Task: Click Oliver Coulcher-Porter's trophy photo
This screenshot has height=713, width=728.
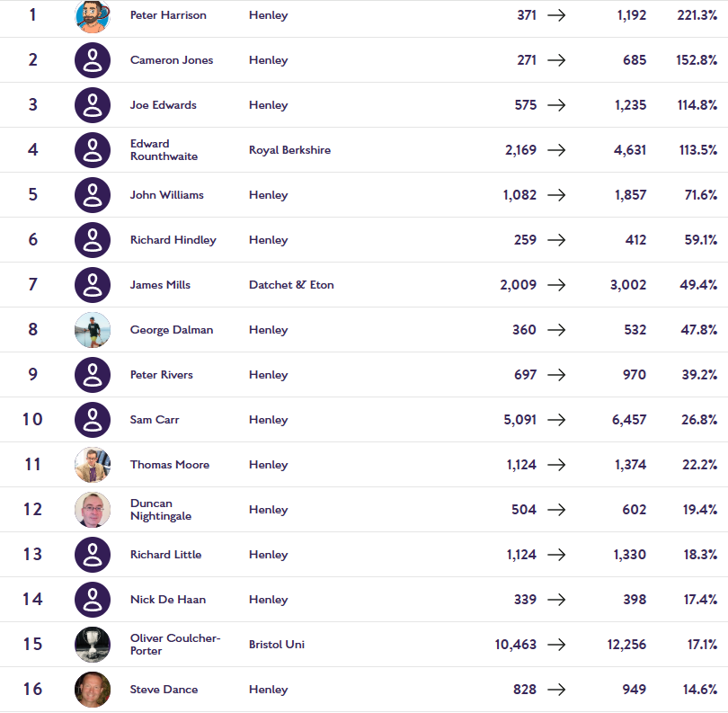Action: coord(93,645)
